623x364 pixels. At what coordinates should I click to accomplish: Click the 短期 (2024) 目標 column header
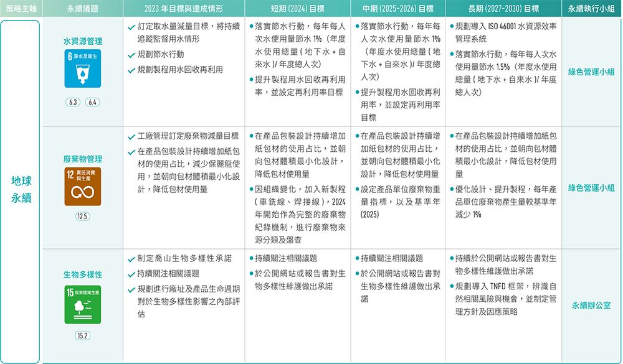(x=299, y=8)
